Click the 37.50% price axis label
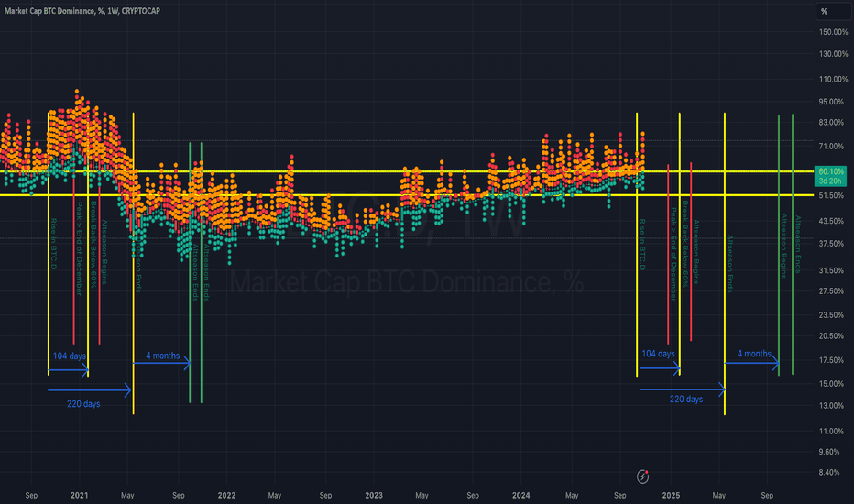The width and height of the screenshot is (854, 504). [833, 244]
